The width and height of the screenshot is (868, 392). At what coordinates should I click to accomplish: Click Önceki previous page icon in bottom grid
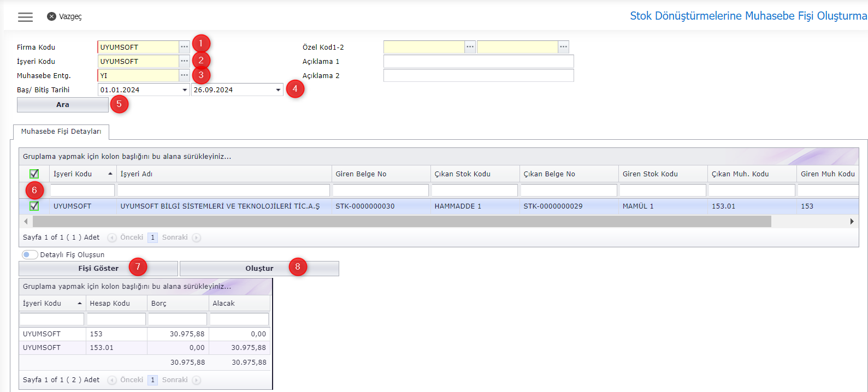(x=112, y=380)
